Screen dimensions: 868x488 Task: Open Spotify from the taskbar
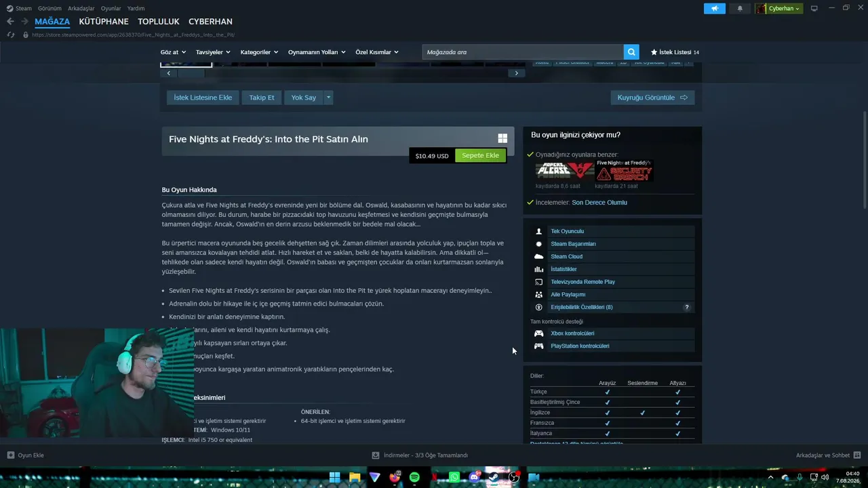coord(414,477)
